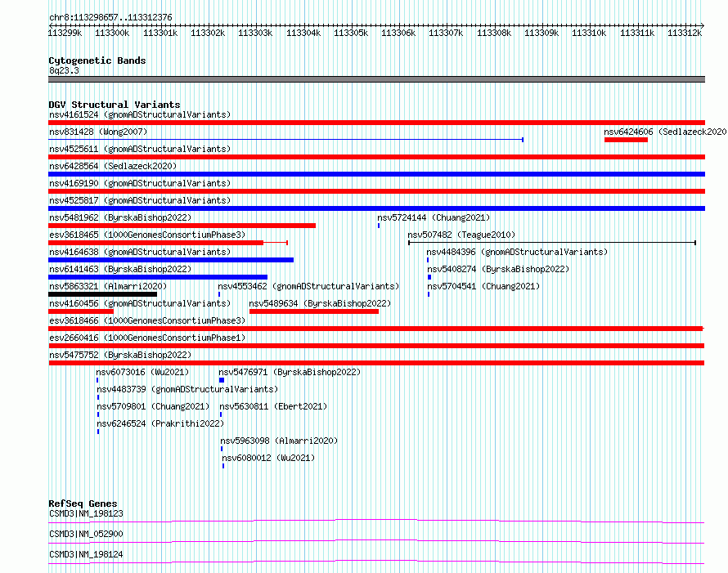Screen dimensions: 728x573
Task: Click the nsv4483739 gnomAD variant label
Action: (187, 389)
